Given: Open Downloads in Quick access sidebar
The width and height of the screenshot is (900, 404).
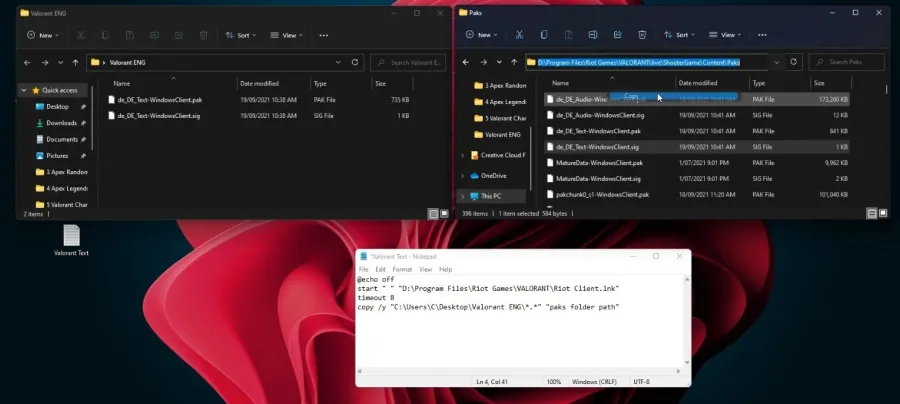Looking at the screenshot, I should point(61,123).
